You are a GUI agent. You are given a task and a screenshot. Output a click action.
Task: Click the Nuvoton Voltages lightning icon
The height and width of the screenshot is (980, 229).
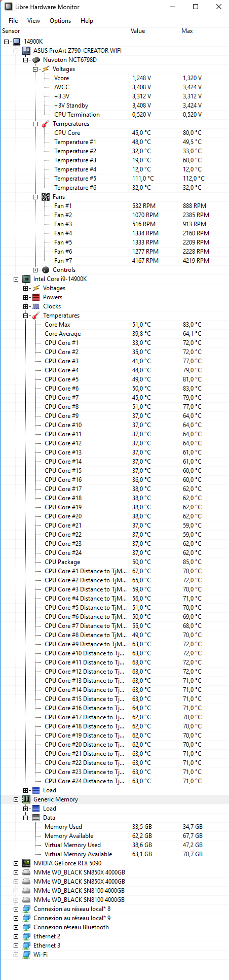(x=46, y=69)
